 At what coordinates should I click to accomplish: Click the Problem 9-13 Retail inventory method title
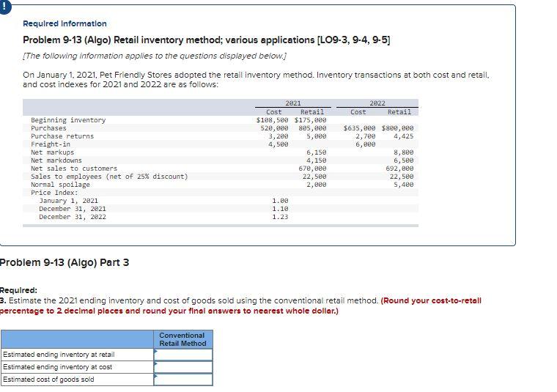[207, 40]
